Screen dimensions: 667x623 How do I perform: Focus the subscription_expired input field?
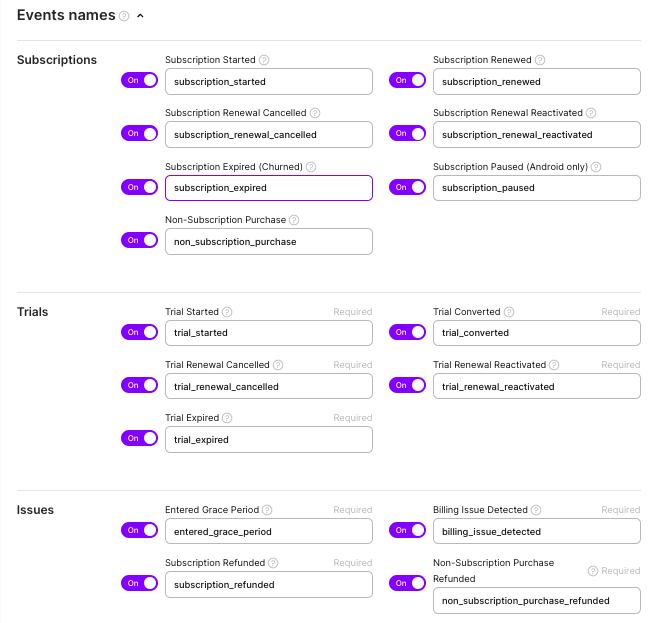(x=269, y=188)
